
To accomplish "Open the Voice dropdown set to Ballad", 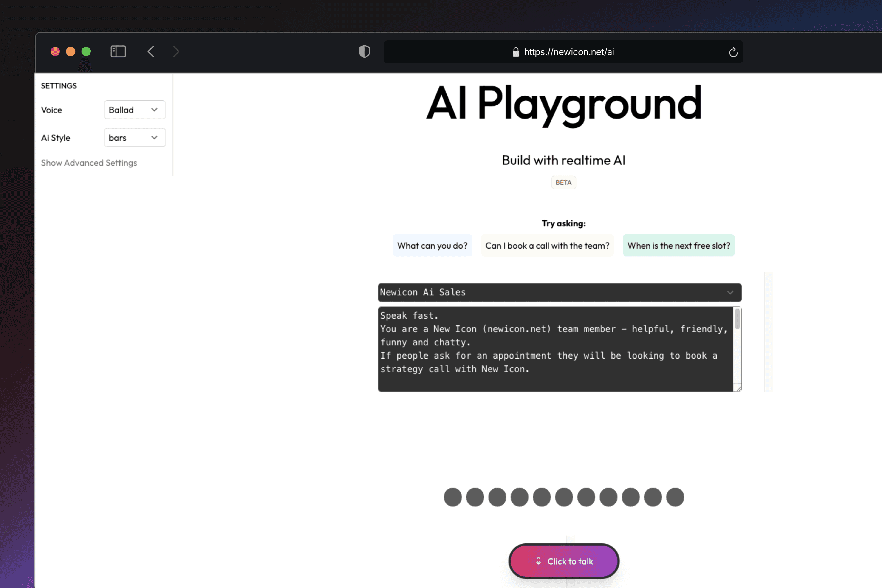I will (134, 110).
